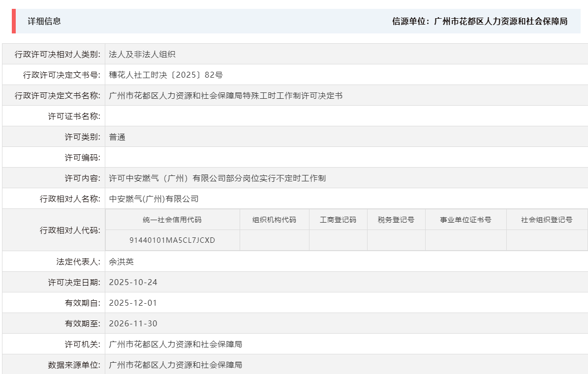Image resolution: width=588 pixels, height=374 pixels.
Task: Click the document number 穗花人社工时决〔2025〕82号
Action: click(x=160, y=74)
